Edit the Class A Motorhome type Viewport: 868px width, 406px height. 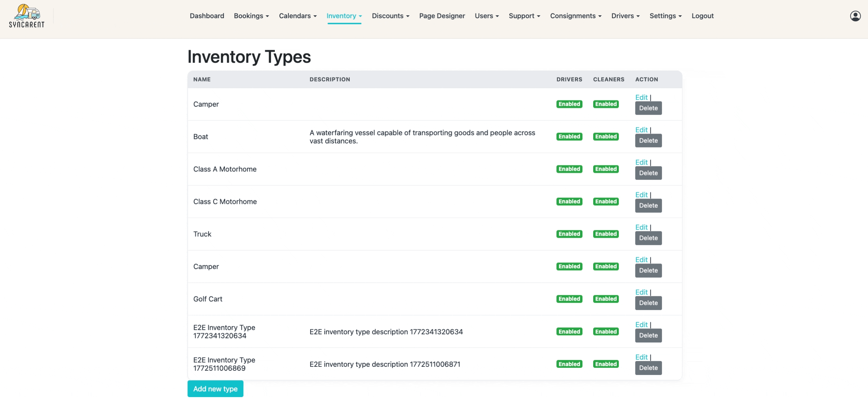[x=641, y=162]
